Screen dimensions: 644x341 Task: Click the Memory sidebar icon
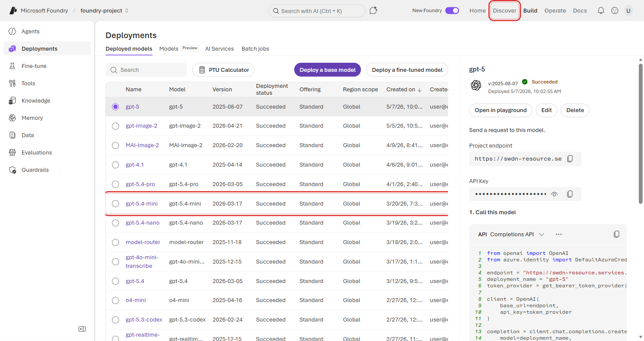[13, 118]
